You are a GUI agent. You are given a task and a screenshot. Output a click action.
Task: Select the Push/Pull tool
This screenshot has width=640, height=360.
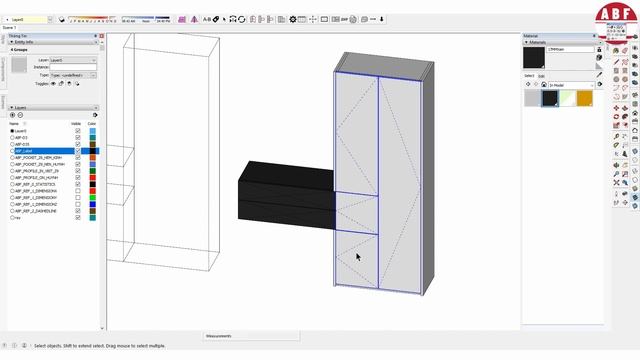coord(625,108)
